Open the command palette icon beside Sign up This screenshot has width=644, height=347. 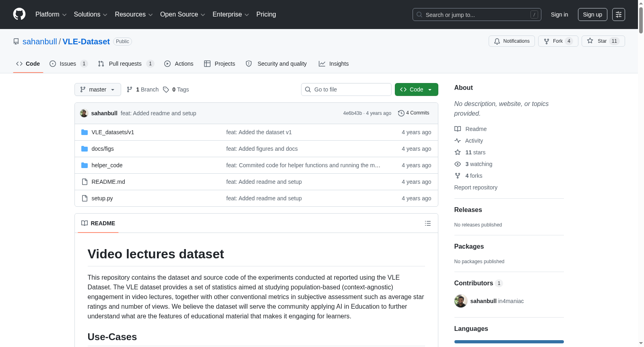619,15
